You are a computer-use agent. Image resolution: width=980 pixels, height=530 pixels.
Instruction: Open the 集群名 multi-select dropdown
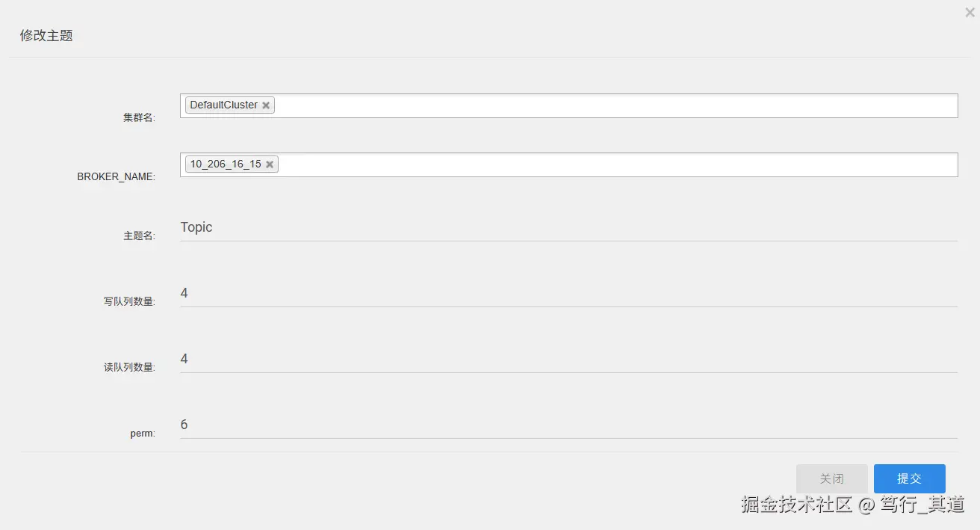[x=612, y=105]
